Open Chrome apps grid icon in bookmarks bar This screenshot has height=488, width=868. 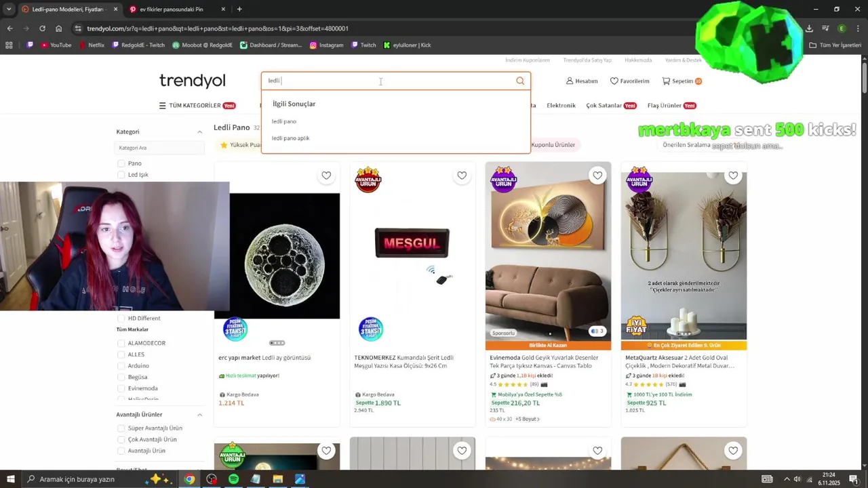click(9, 45)
